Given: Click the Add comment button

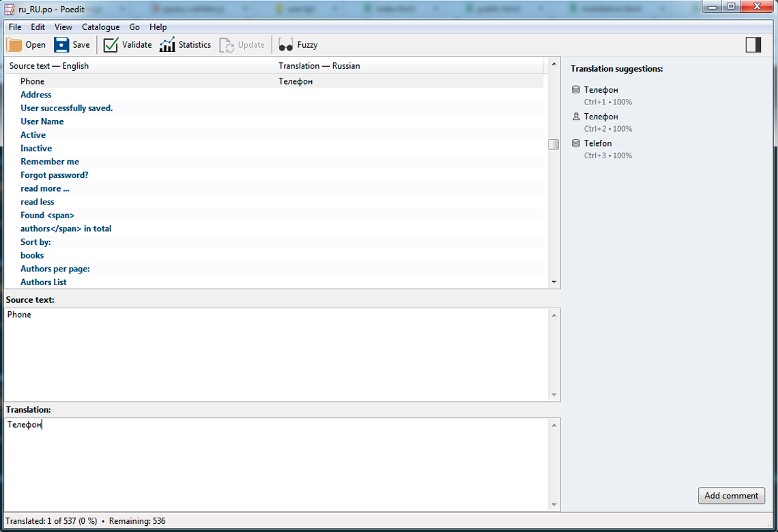Looking at the screenshot, I should click(x=731, y=496).
